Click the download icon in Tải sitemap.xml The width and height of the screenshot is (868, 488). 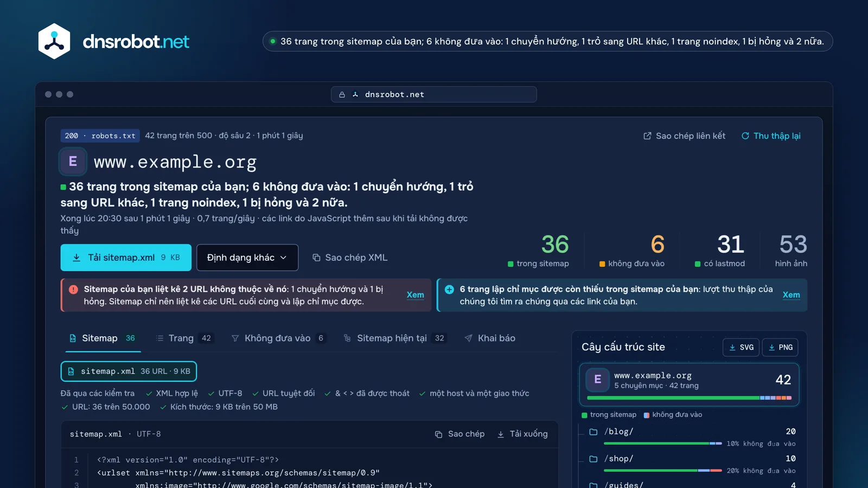[76, 258]
